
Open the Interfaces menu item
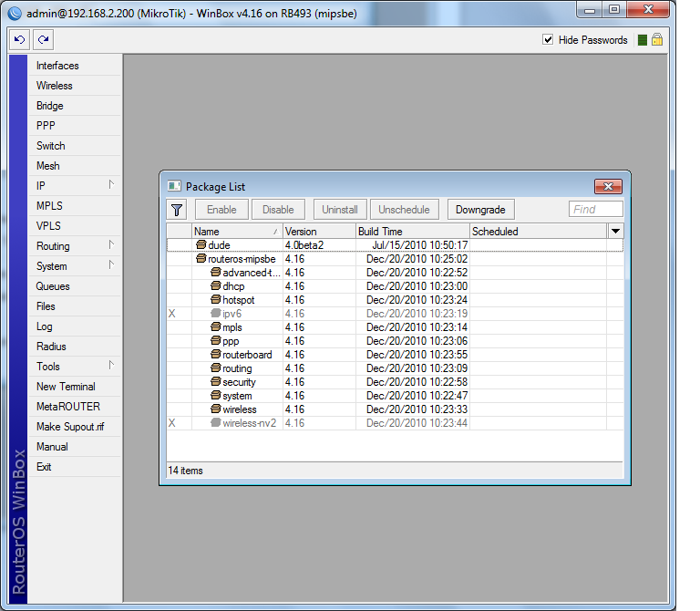75,66
